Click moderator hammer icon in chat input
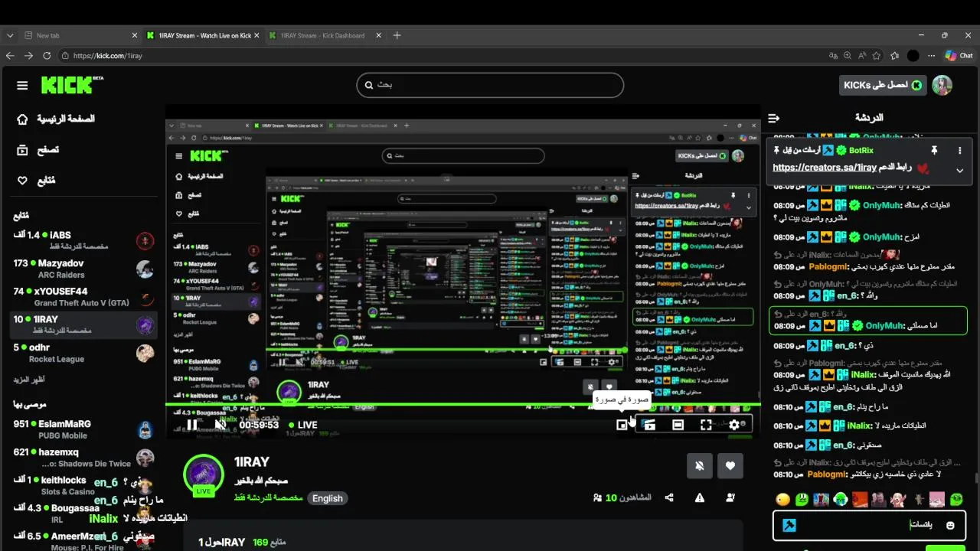 coord(789,526)
